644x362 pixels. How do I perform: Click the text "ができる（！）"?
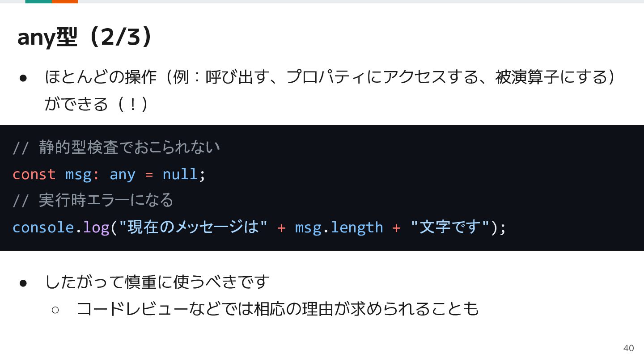tap(97, 104)
